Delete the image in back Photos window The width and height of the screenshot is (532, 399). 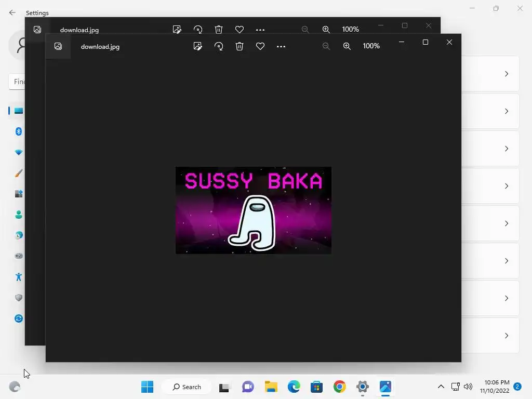[x=219, y=30]
